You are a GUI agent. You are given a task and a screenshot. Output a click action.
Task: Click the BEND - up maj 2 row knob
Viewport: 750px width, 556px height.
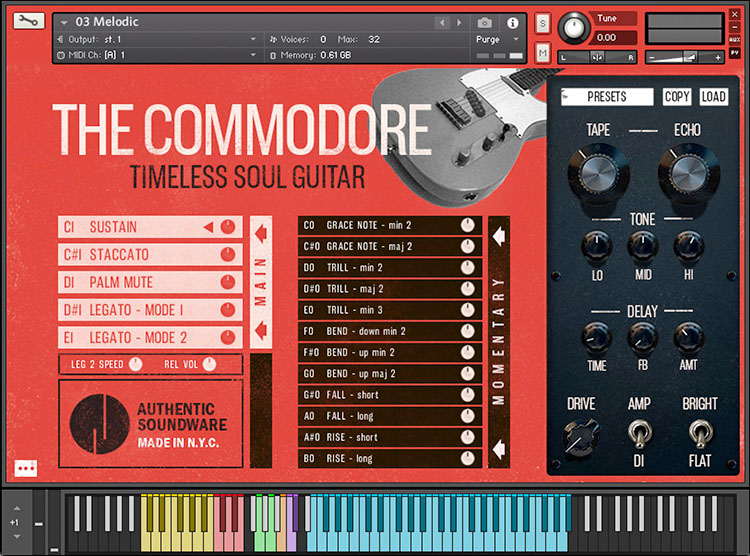(x=468, y=374)
